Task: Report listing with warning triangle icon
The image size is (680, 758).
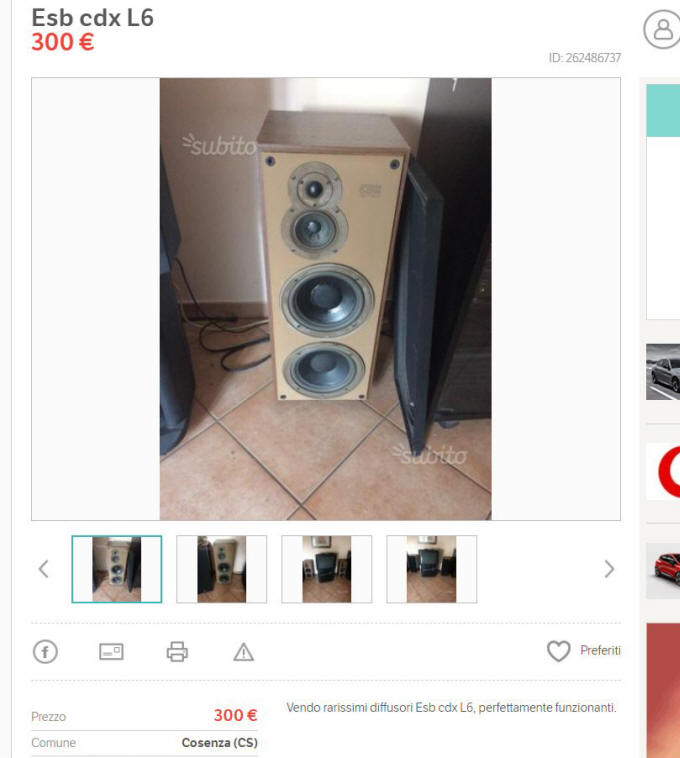Action: pyautogui.click(x=244, y=652)
